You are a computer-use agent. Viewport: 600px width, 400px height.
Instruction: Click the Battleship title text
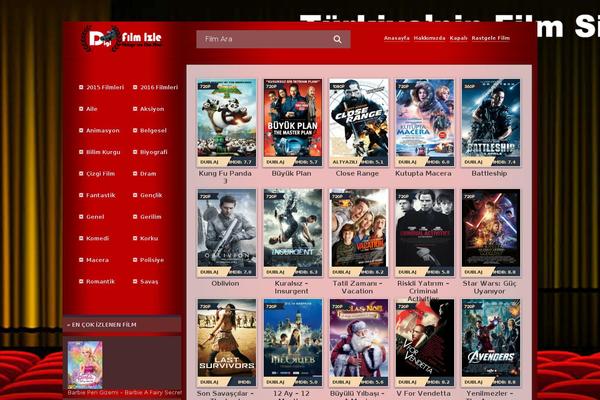tap(489, 173)
